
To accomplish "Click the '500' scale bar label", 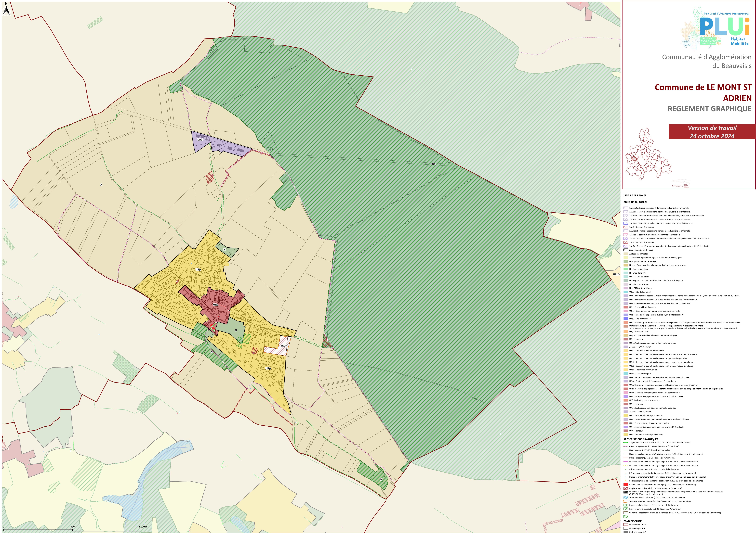I will [x=72, y=527].
